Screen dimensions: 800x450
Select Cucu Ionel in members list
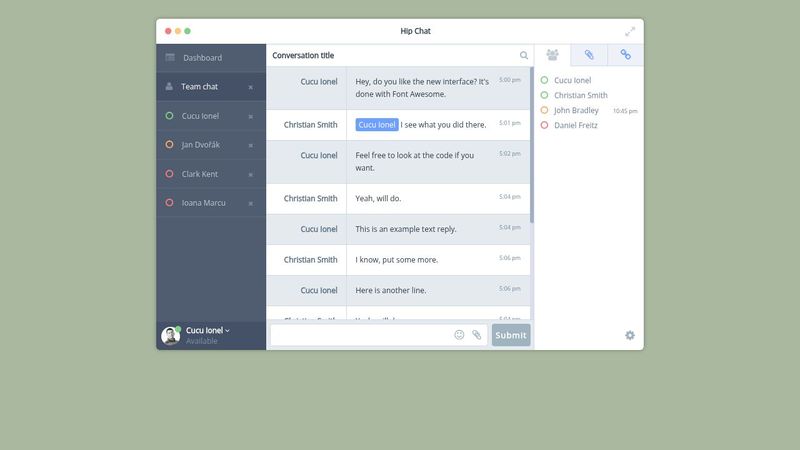click(572, 80)
